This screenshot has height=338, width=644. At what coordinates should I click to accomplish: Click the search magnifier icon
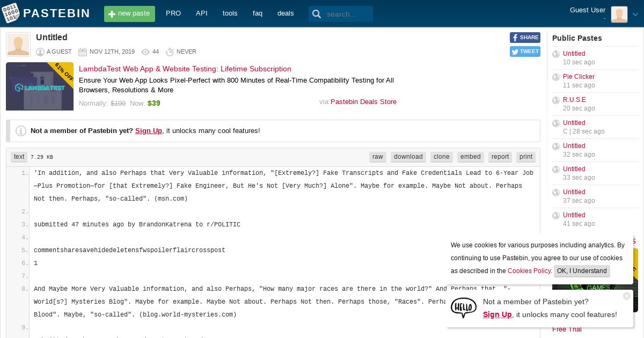coord(317,14)
